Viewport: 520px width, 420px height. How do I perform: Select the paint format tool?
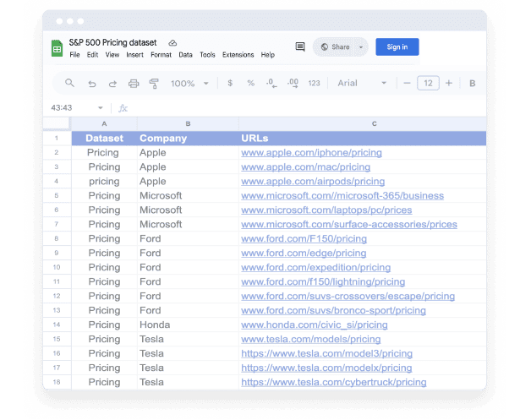pos(154,84)
